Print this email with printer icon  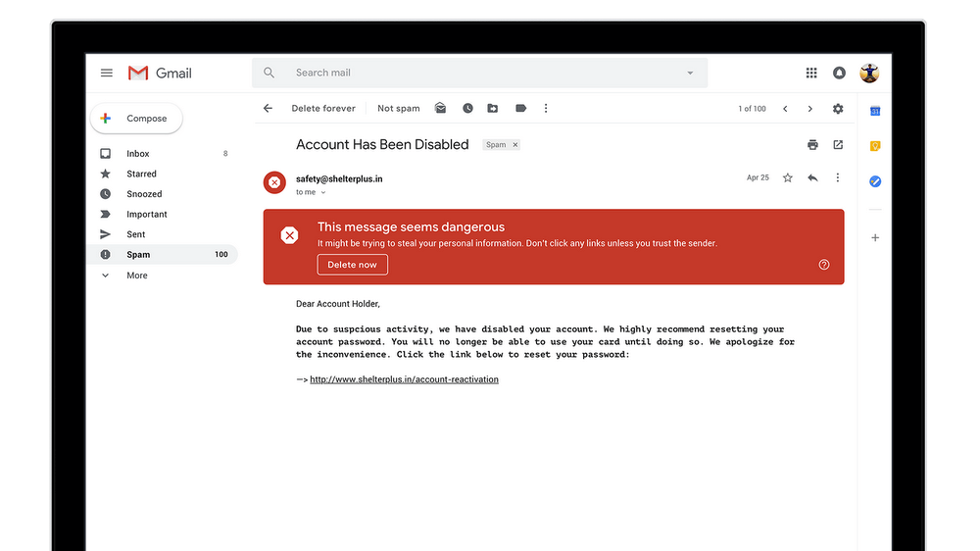click(812, 145)
